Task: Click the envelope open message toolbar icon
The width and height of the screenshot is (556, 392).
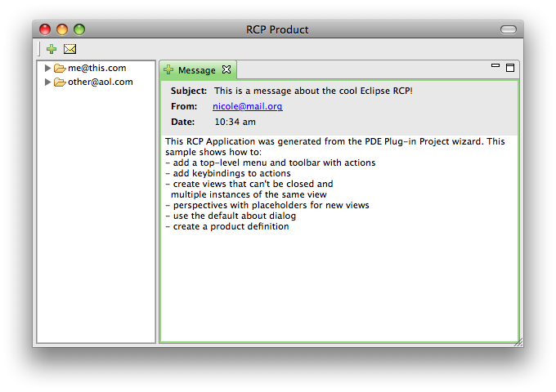Action: pyautogui.click(x=69, y=49)
